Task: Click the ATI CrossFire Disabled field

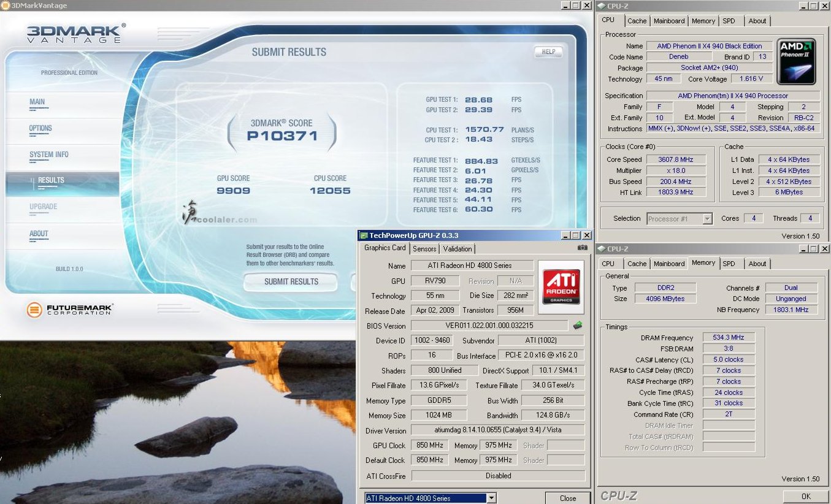Action: click(498, 476)
